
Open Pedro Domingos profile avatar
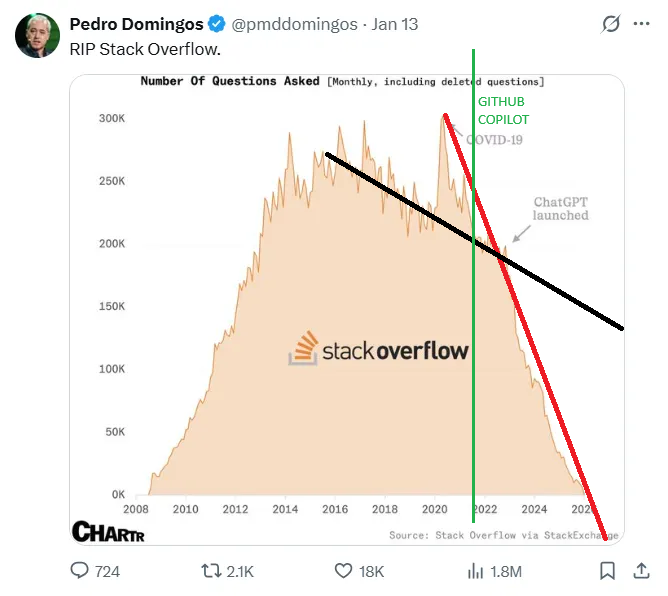tap(37, 35)
